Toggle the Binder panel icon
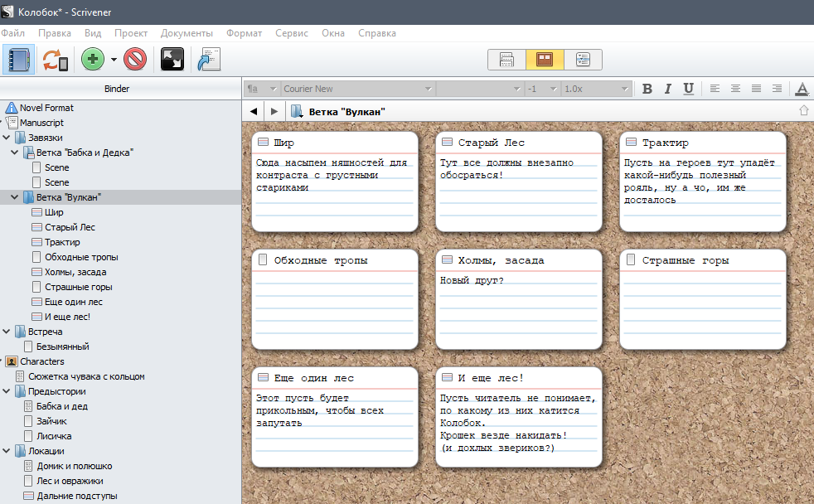814x504 pixels. point(17,60)
